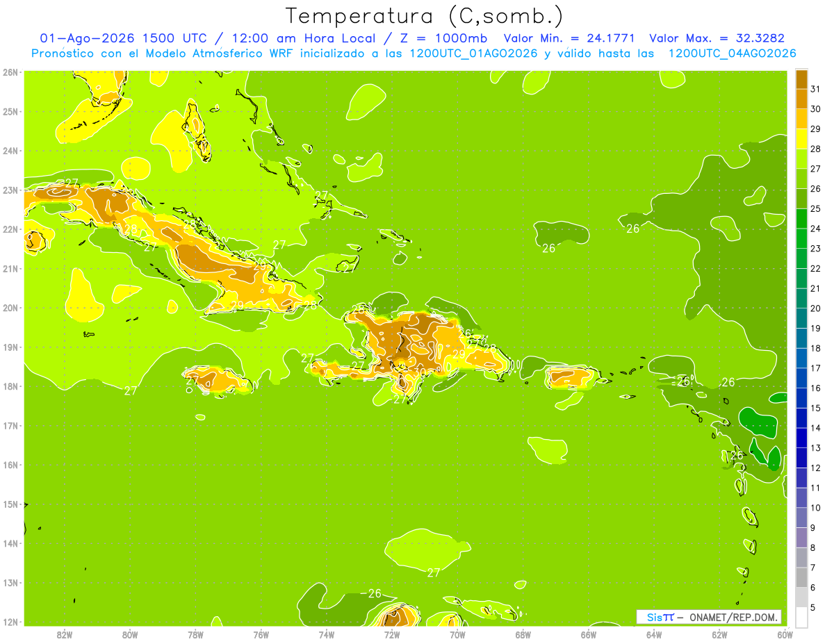Click the 82W longitude label
The width and height of the screenshot is (834, 644).
65,634
